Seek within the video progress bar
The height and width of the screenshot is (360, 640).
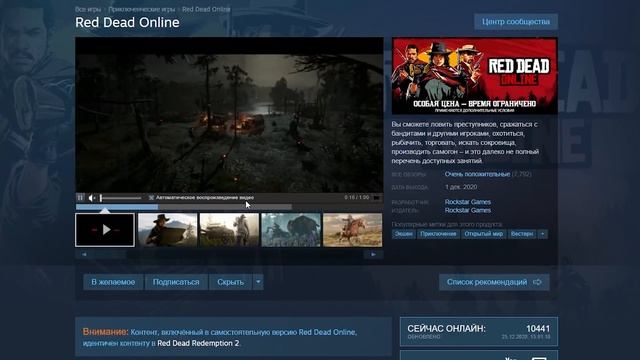click(184, 207)
